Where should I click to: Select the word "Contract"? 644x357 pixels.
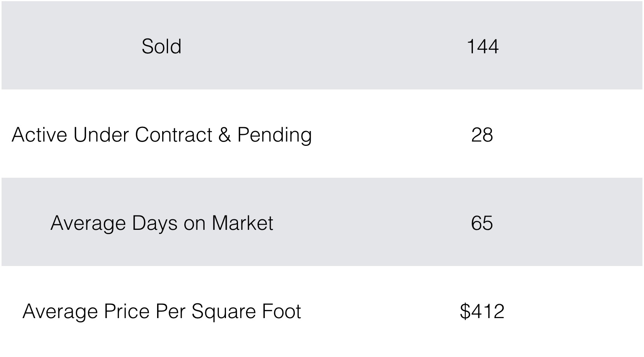pos(173,135)
